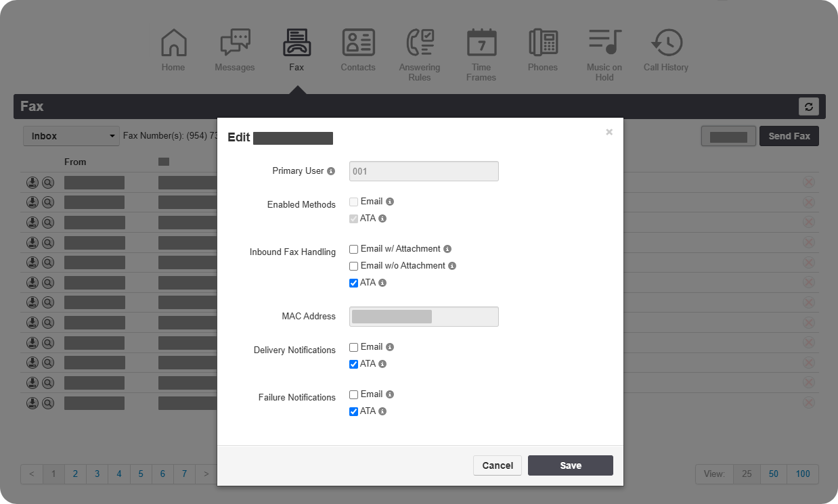Toggle Email under Enabled Methods
Screen dimensions: 838x504
[353, 201]
